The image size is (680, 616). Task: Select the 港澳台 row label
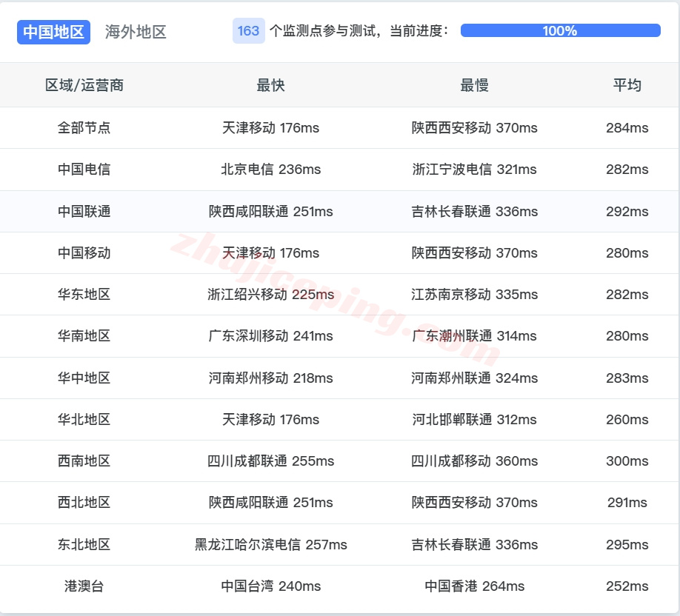(x=84, y=586)
